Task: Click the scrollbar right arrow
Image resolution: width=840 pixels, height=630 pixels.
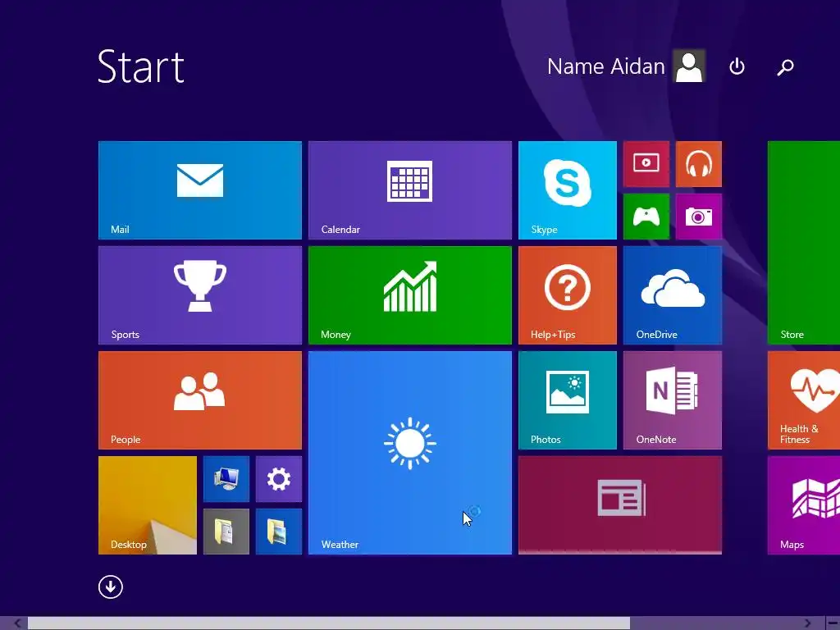Action: [808, 623]
